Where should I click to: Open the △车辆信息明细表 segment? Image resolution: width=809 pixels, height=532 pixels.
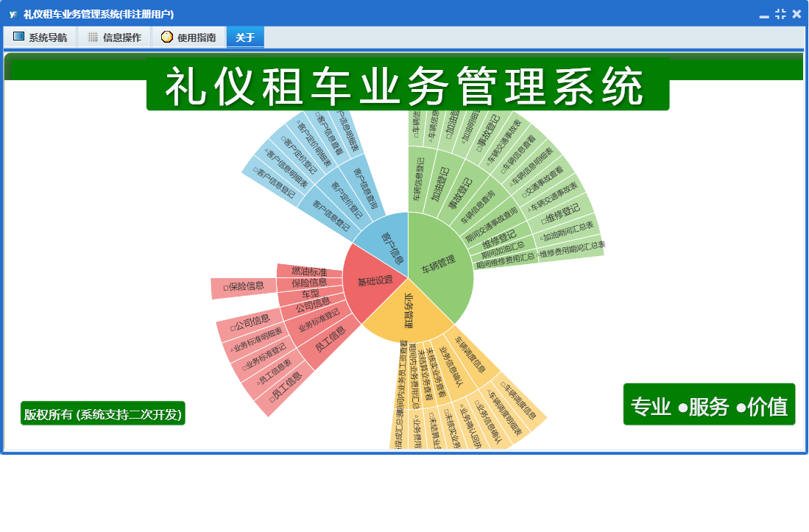[531, 166]
